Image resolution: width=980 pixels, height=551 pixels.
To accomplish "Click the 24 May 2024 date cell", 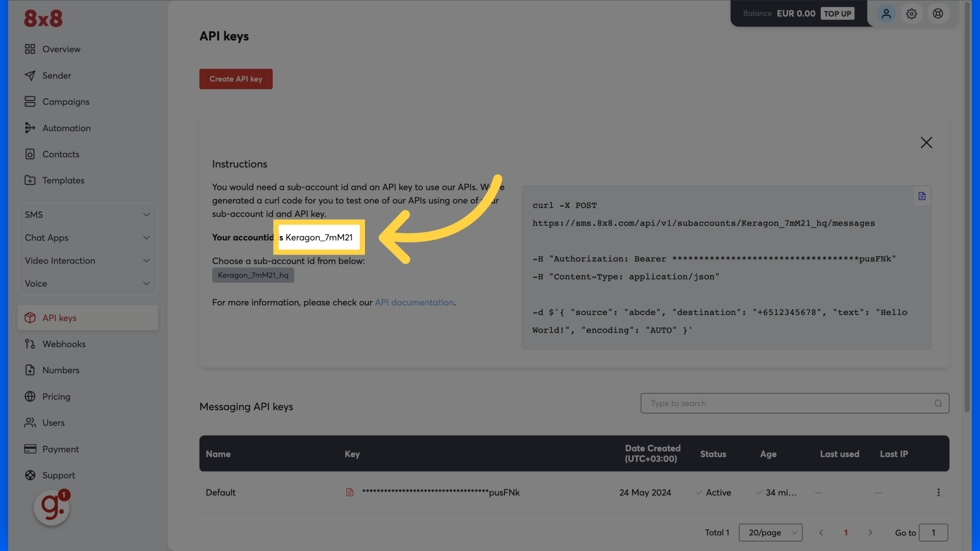I will click(645, 492).
